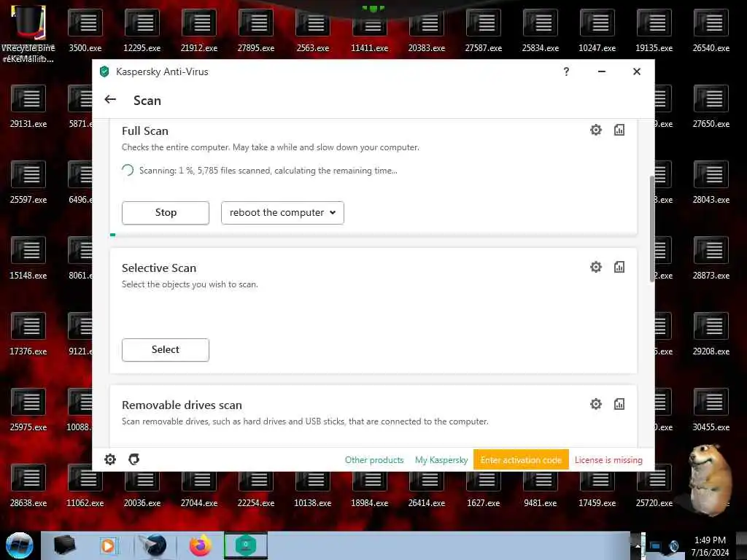Select 19135.exe desktop icon
The image size is (747, 560).
[654, 31]
